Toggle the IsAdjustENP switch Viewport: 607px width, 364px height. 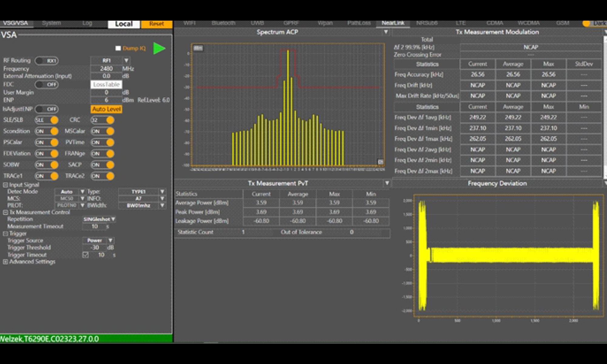46,109
